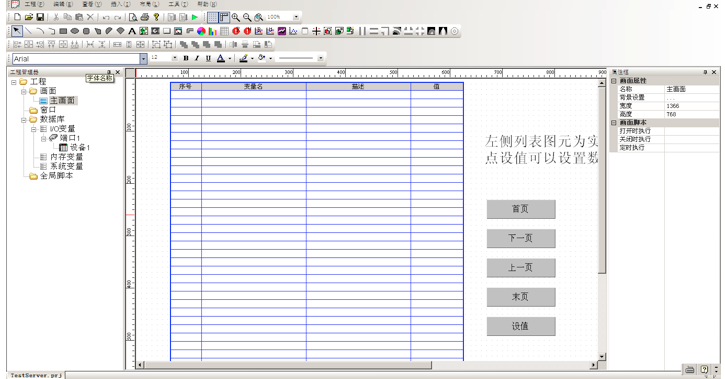This screenshot has width=725, height=379.
Task: Click the delete X icon
Action: pyautogui.click(x=90, y=17)
